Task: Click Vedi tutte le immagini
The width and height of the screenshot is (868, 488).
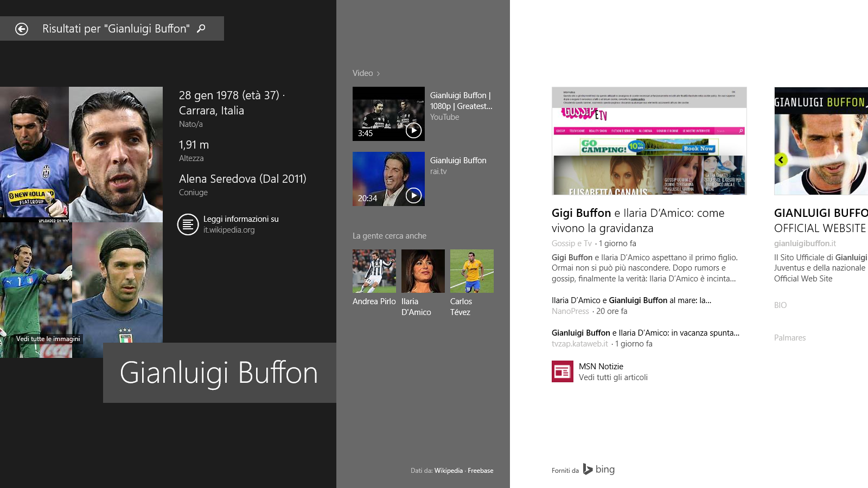Action: 48,339
